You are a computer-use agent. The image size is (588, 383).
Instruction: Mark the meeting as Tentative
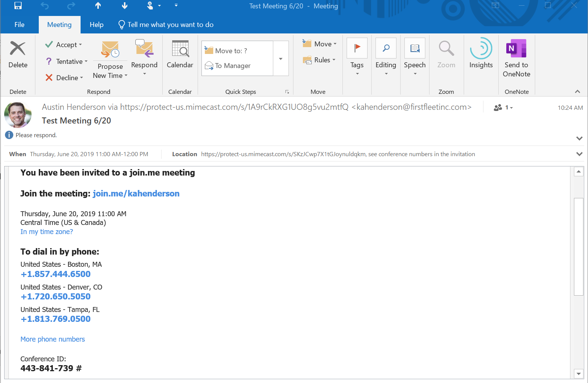(x=67, y=61)
